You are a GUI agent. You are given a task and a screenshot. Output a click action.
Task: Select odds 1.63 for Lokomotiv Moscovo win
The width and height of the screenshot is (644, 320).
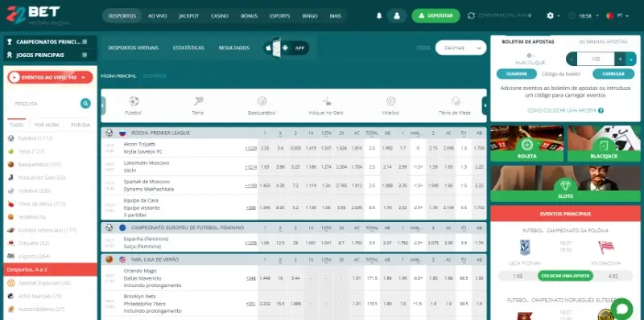(x=265, y=167)
